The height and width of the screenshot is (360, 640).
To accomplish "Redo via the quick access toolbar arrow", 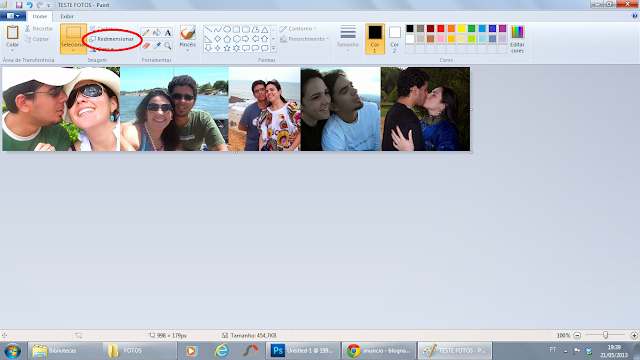I will pyautogui.click(x=40, y=5).
